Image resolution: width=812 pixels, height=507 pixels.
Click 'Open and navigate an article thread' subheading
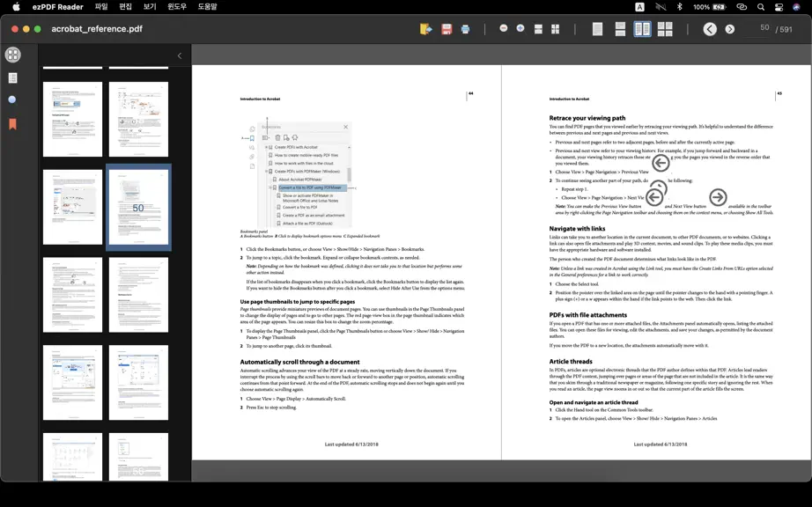coord(594,402)
